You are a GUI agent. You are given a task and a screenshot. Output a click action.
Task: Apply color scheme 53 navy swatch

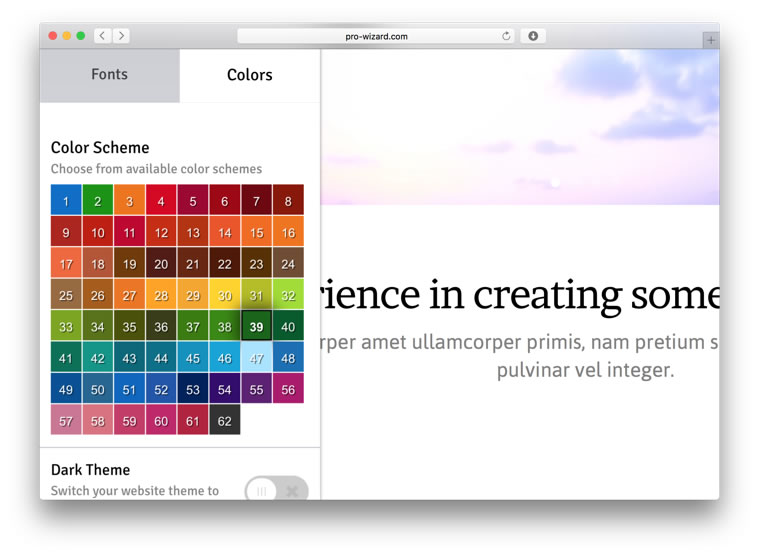[193, 389]
